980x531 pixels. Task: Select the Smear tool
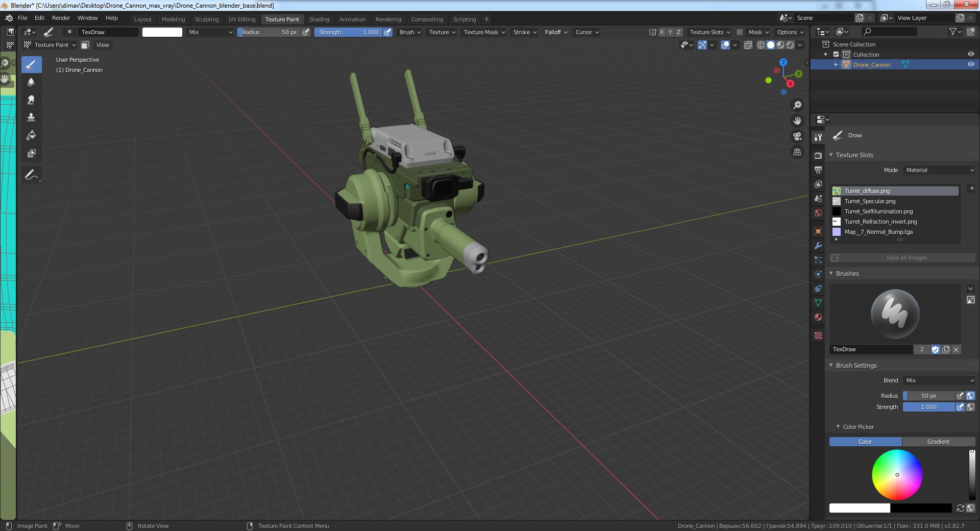31,100
